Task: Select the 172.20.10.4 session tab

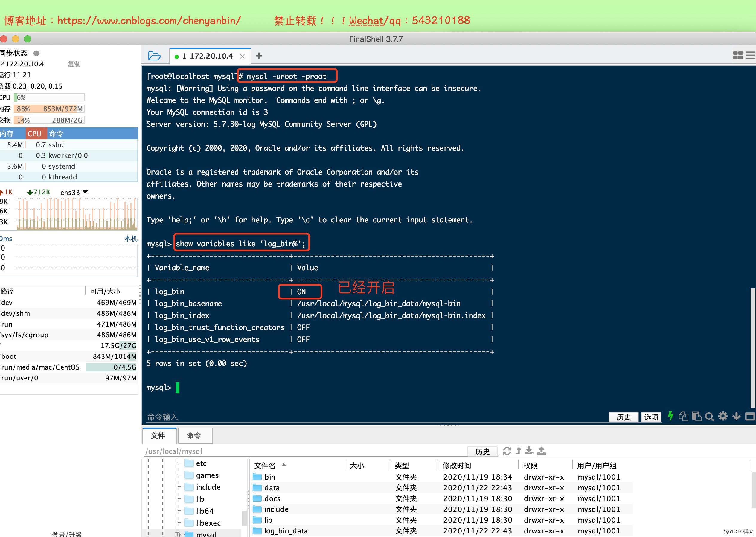Action: click(x=208, y=56)
